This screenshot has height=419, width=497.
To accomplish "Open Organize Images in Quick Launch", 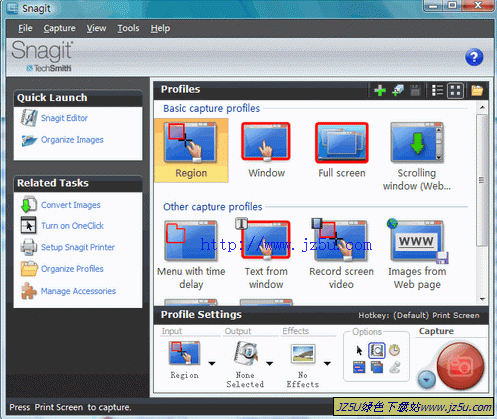I will [72, 140].
